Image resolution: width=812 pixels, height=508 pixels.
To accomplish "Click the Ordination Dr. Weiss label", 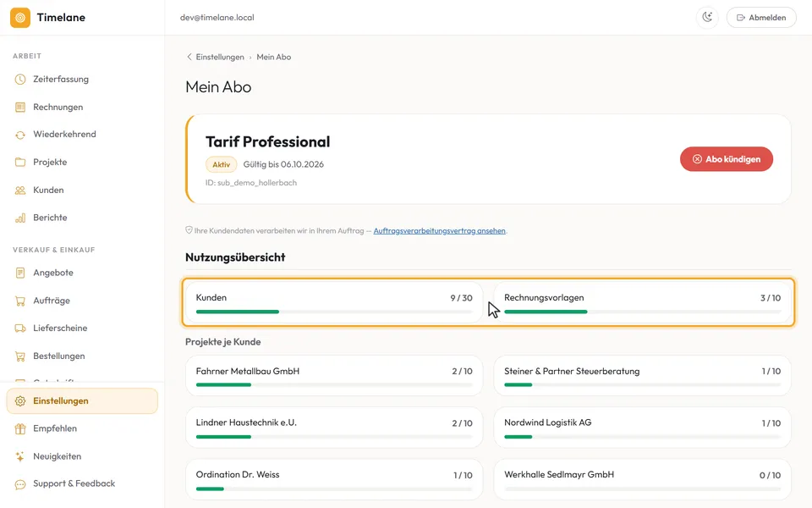I will pos(237,474).
